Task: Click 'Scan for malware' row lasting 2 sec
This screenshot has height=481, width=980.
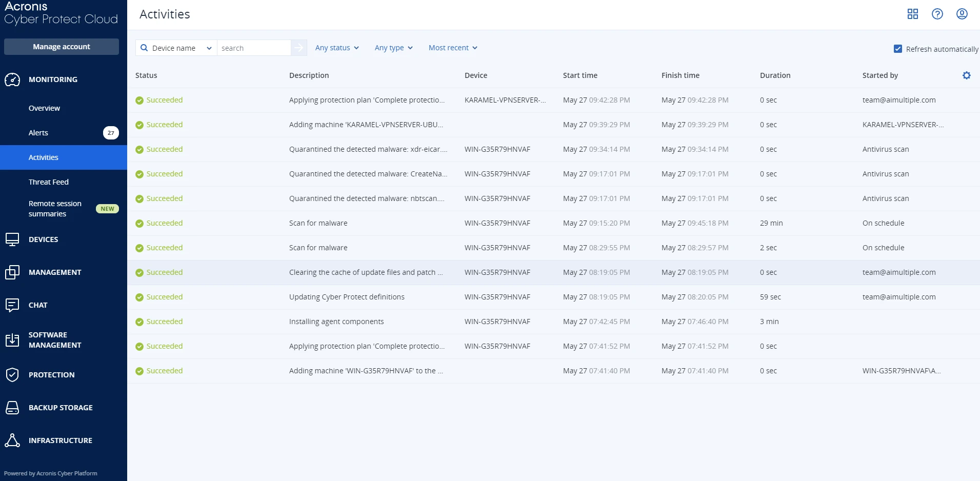Action: (x=553, y=248)
